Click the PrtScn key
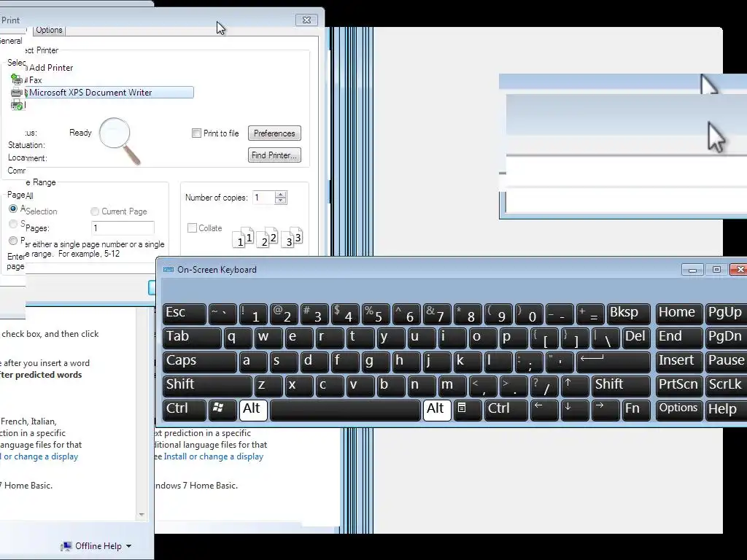The width and height of the screenshot is (747, 560). click(x=679, y=386)
